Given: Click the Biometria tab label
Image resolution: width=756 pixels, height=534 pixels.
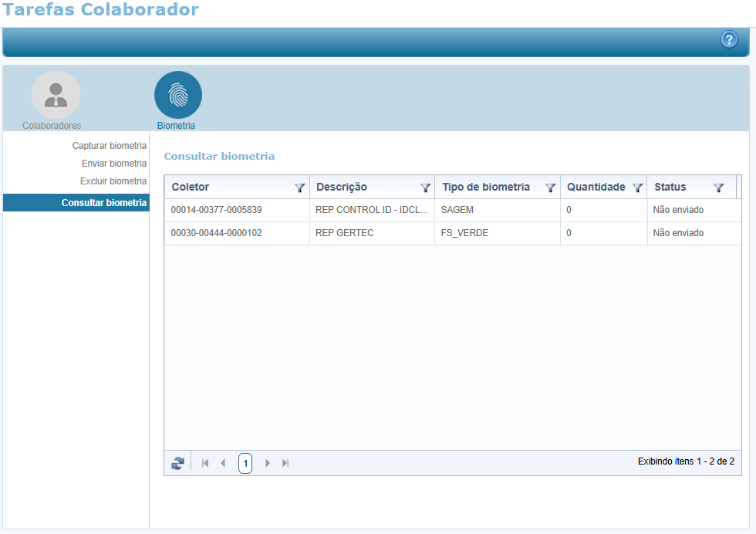Looking at the screenshot, I should 176,126.
